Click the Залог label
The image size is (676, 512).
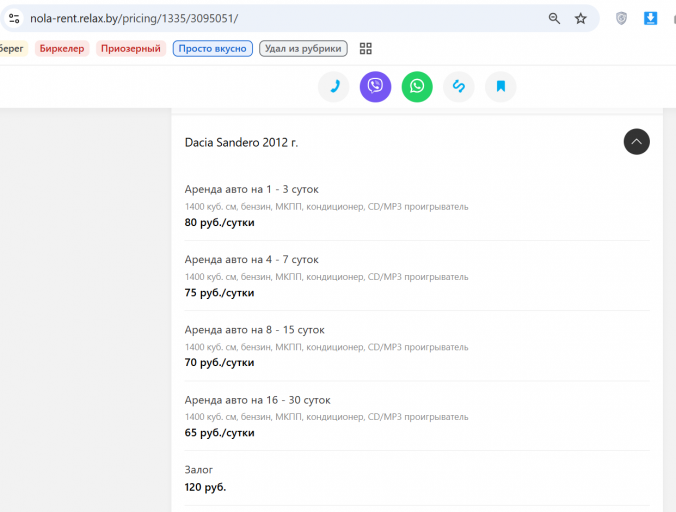pos(199,470)
